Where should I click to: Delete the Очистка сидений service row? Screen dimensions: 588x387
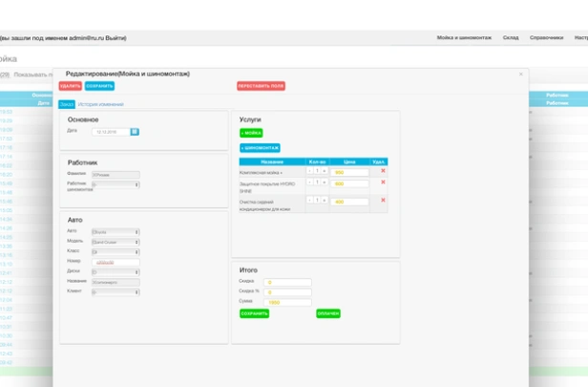click(x=383, y=201)
